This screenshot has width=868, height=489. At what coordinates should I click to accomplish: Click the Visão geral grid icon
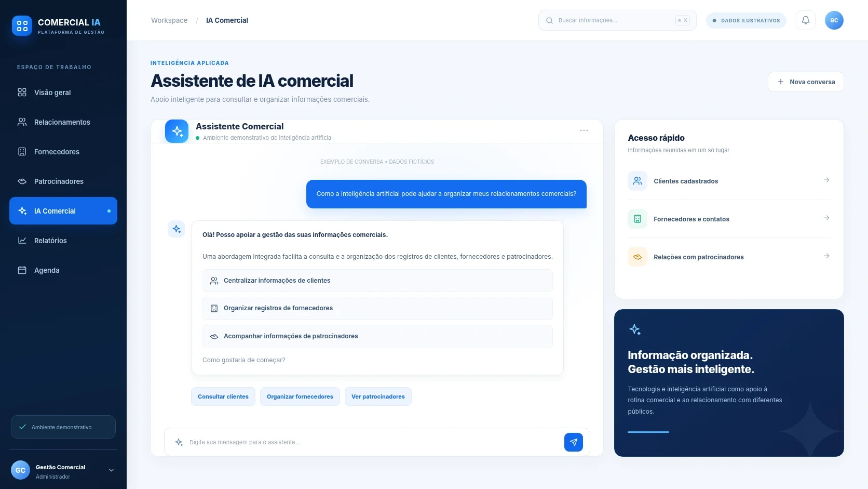22,92
